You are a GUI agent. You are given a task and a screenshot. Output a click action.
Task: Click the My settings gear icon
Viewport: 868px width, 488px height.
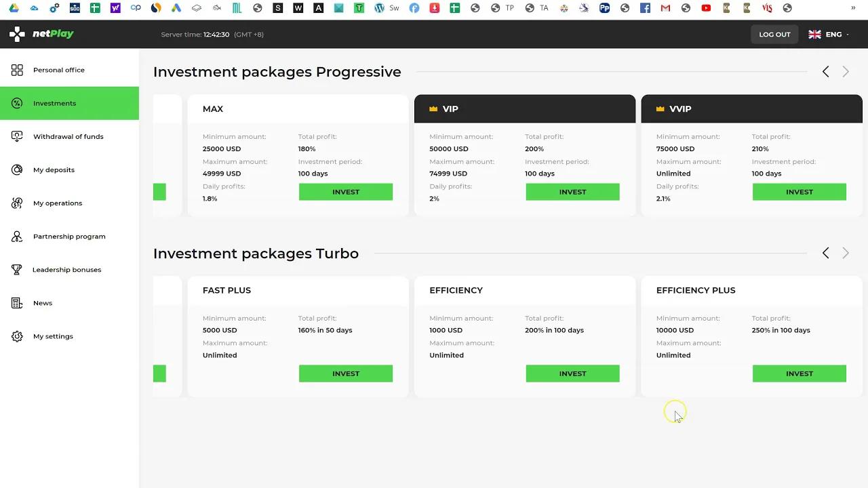[17, 336]
